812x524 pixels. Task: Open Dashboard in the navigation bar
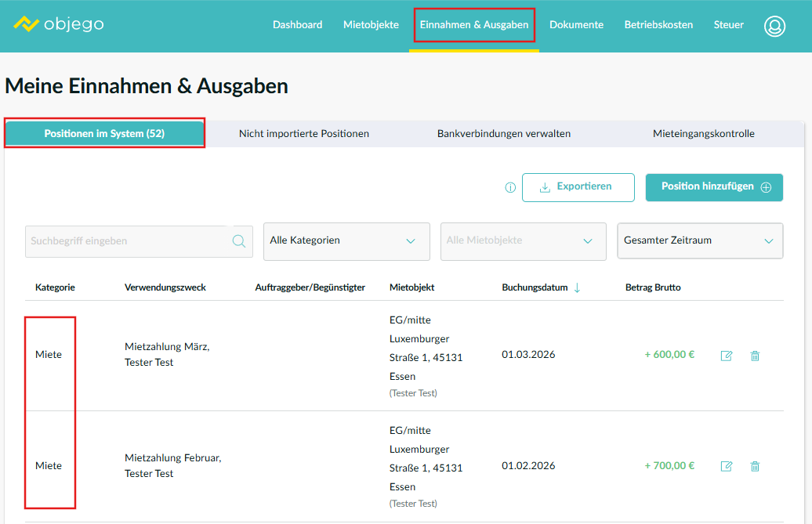click(x=297, y=25)
